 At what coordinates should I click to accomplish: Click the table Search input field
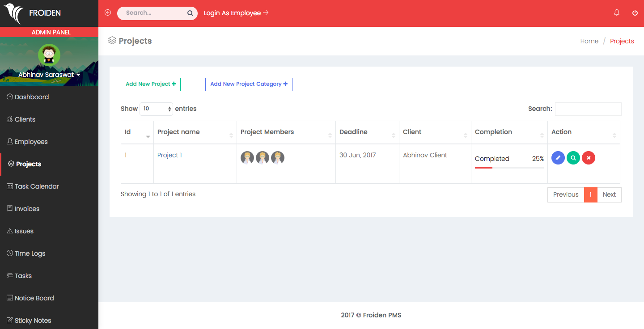[x=588, y=109]
